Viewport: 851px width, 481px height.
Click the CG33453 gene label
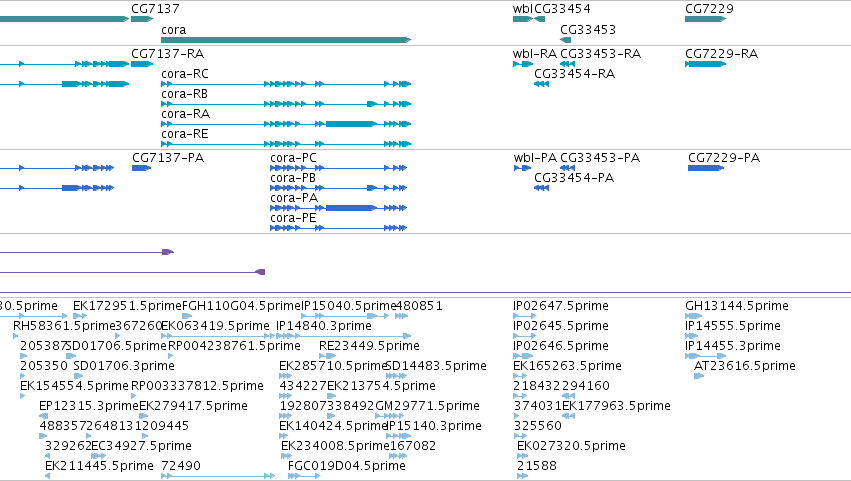coord(588,30)
